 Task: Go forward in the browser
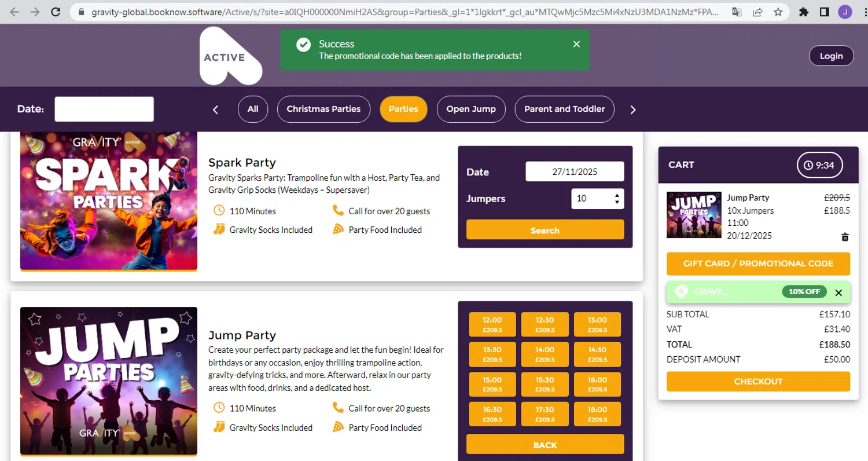[x=35, y=12]
